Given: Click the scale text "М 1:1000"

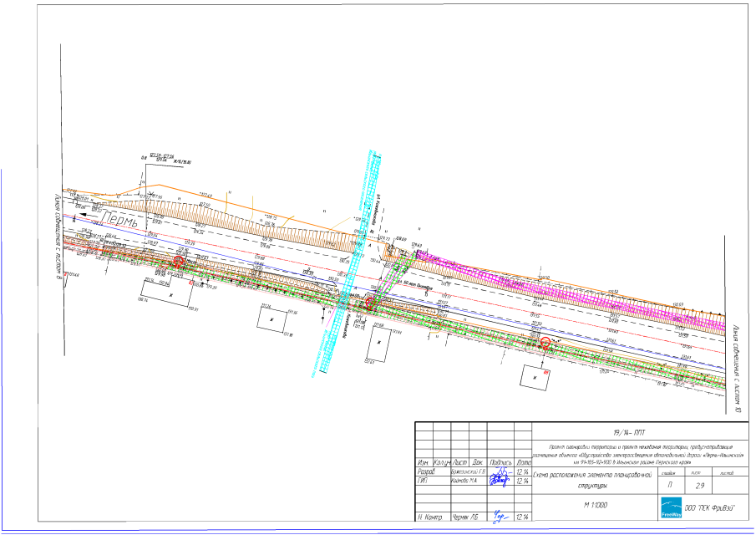Looking at the screenshot, I should [x=594, y=507].
